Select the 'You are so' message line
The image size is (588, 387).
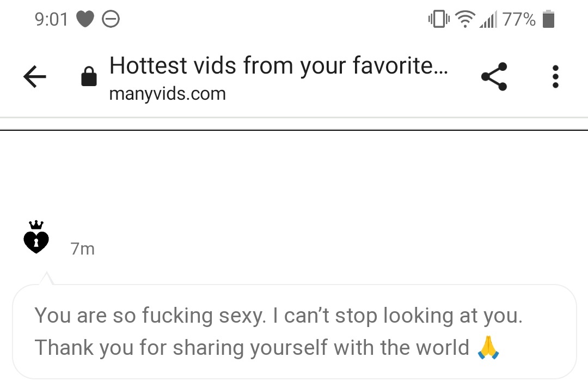pyautogui.click(x=278, y=315)
